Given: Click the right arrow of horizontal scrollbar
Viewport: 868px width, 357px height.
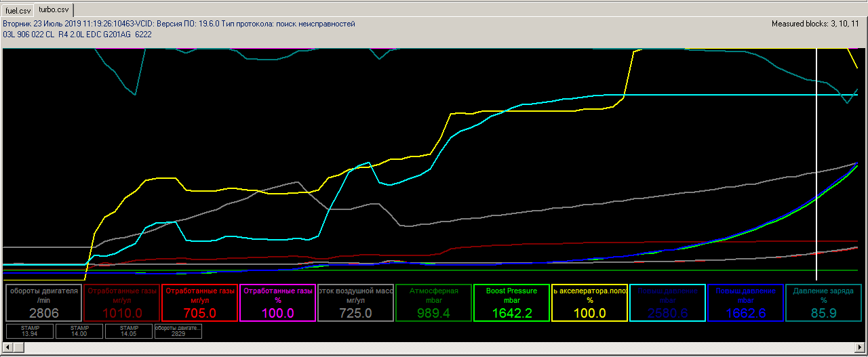Looking at the screenshot, I should 861,348.
